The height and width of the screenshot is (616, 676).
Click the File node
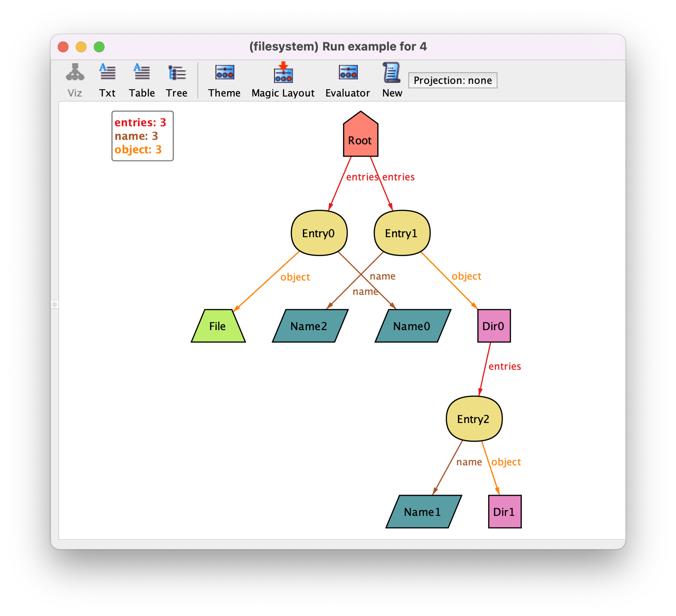(x=218, y=326)
